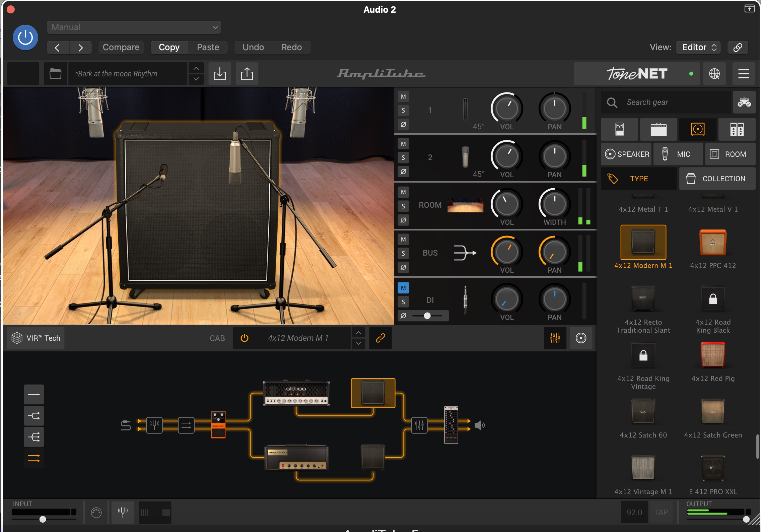Step preset up above Bark at the moon
Image resolution: width=761 pixels, height=532 pixels.
(196, 68)
